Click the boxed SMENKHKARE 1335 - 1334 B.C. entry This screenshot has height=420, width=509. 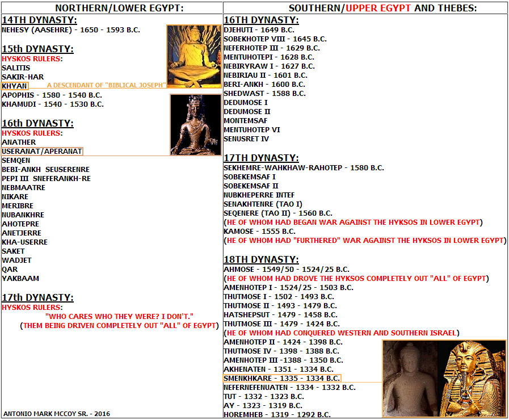click(282, 378)
